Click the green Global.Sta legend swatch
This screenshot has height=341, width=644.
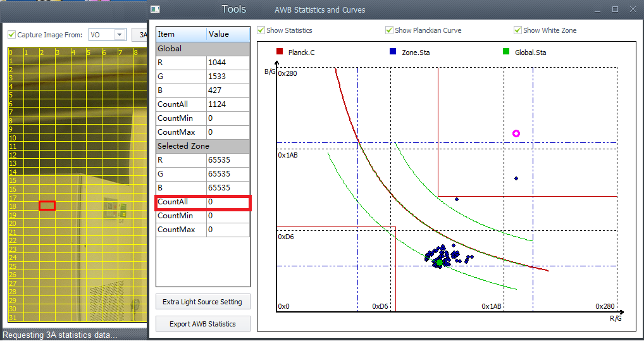[x=506, y=52]
